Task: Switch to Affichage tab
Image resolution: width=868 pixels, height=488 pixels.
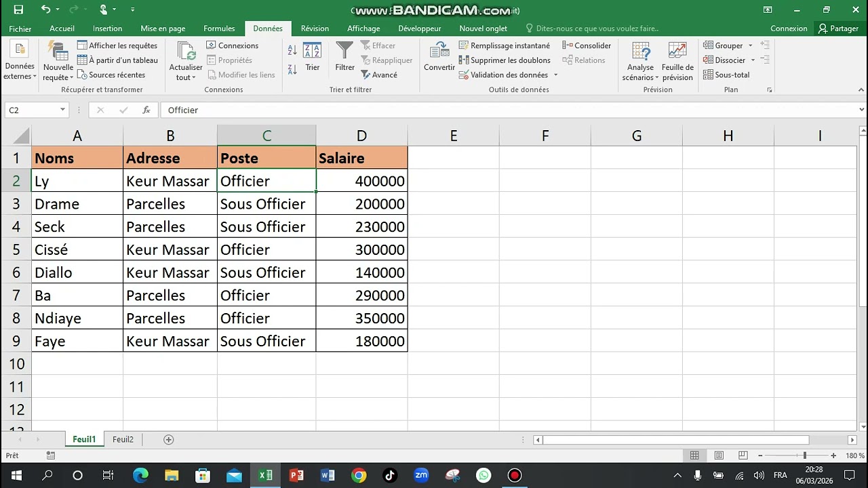Action: coord(363,28)
